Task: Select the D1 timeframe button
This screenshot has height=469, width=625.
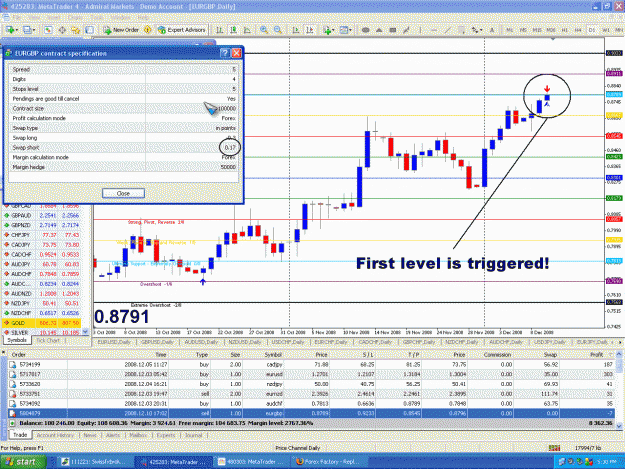Action: coord(592,30)
